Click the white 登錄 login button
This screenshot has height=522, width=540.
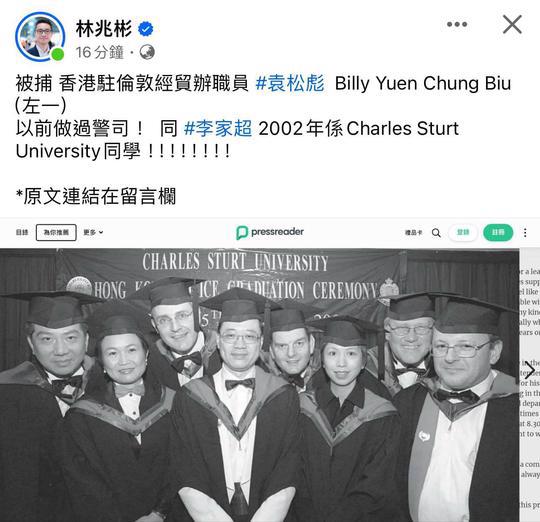click(463, 232)
